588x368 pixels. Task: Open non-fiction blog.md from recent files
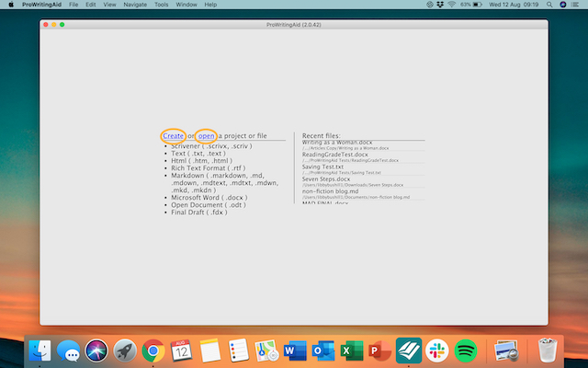pos(364,194)
